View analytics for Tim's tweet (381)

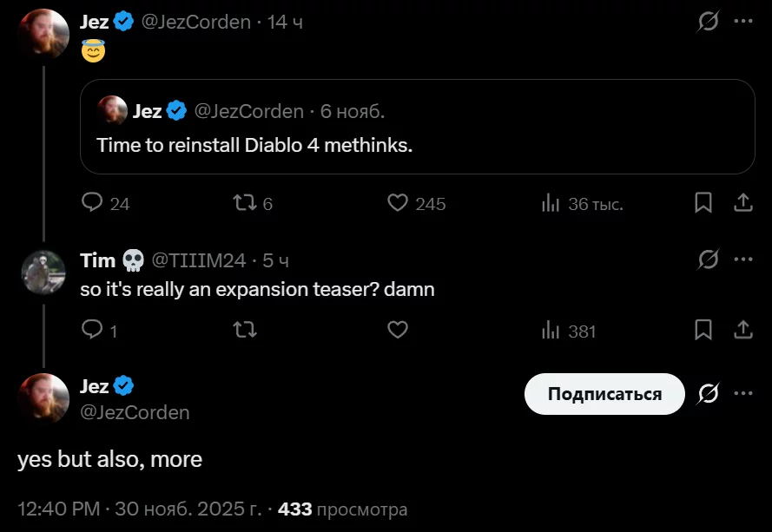tap(551, 331)
